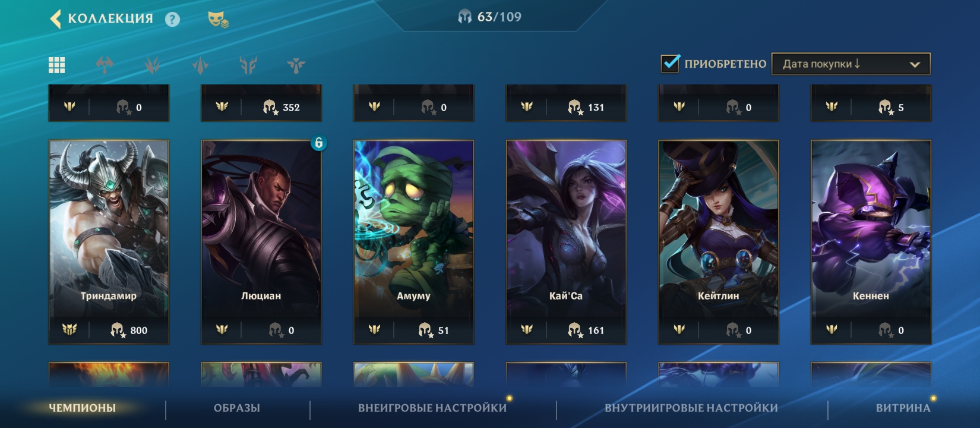
Task: Click the mastery points helmet icon on Кай'Са
Action: point(575,329)
